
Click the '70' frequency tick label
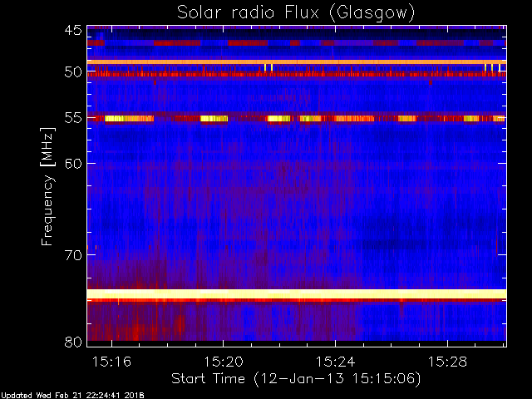click(x=73, y=255)
